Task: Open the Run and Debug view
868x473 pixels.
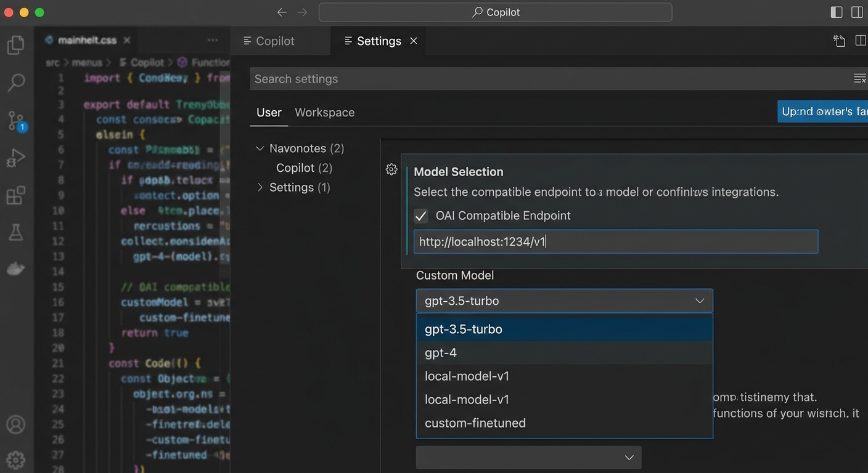Action: click(15, 158)
